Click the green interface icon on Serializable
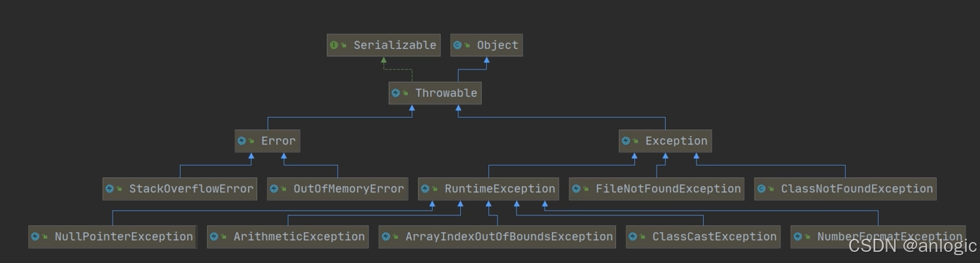Screen dimensions: 980x263 tap(335, 45)
